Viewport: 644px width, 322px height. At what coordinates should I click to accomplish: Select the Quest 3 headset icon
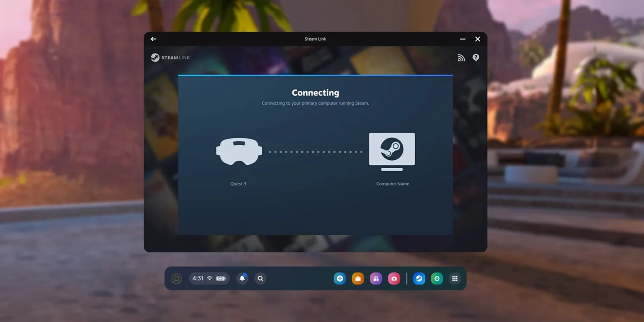click(239, 151)
